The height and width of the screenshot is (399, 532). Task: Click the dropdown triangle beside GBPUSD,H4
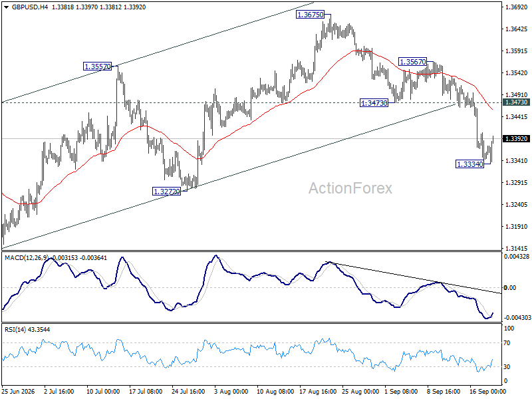(x=6, y=7)
